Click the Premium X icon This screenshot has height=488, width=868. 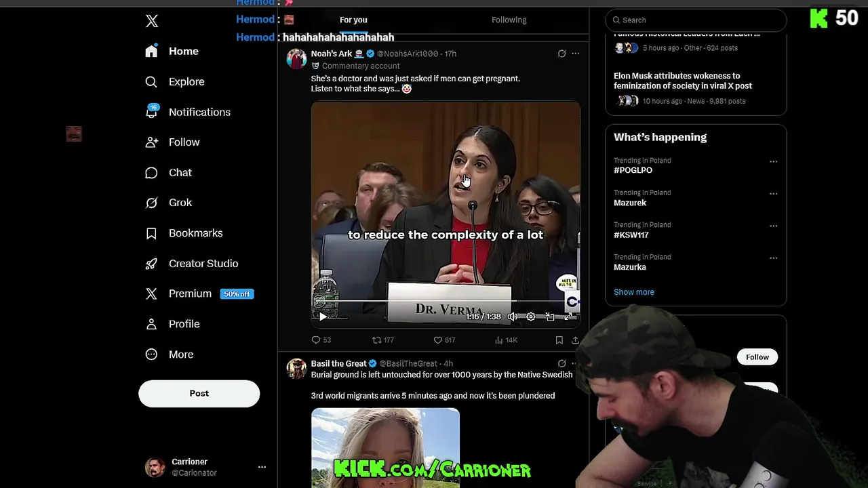click(x=151, y=293)
